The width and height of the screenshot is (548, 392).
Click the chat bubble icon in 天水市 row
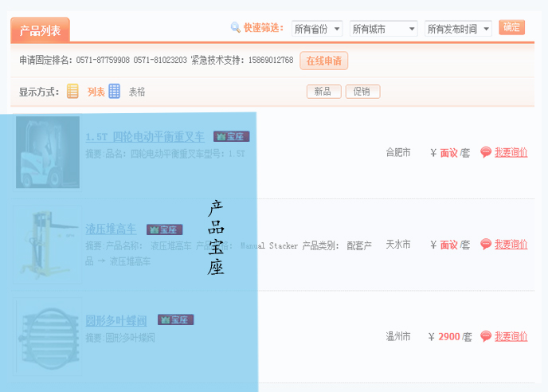(x=486, y=245)
